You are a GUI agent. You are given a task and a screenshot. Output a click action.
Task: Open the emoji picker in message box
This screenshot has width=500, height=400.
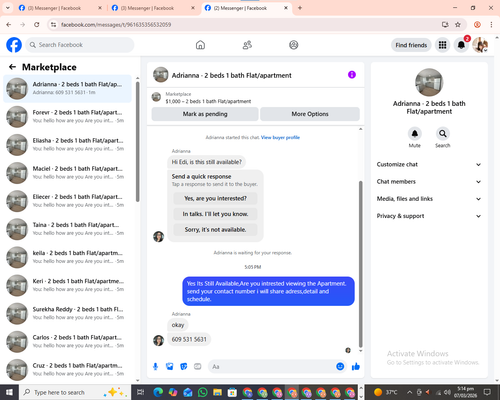(340, 366)
